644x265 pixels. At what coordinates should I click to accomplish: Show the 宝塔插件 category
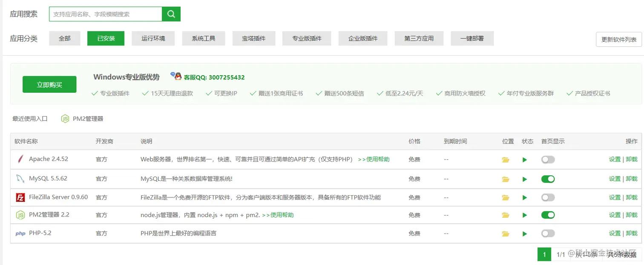tap(254, 38)
